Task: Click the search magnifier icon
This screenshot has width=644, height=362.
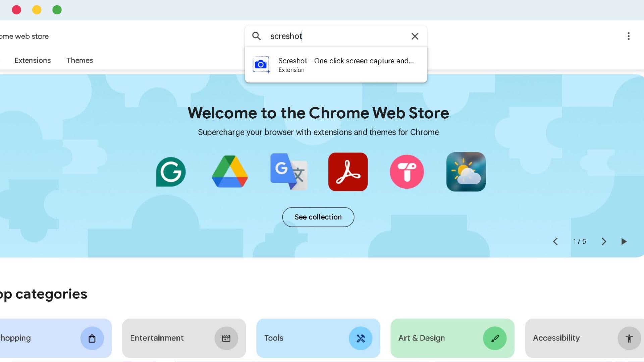Action: (x=256, y=36)
